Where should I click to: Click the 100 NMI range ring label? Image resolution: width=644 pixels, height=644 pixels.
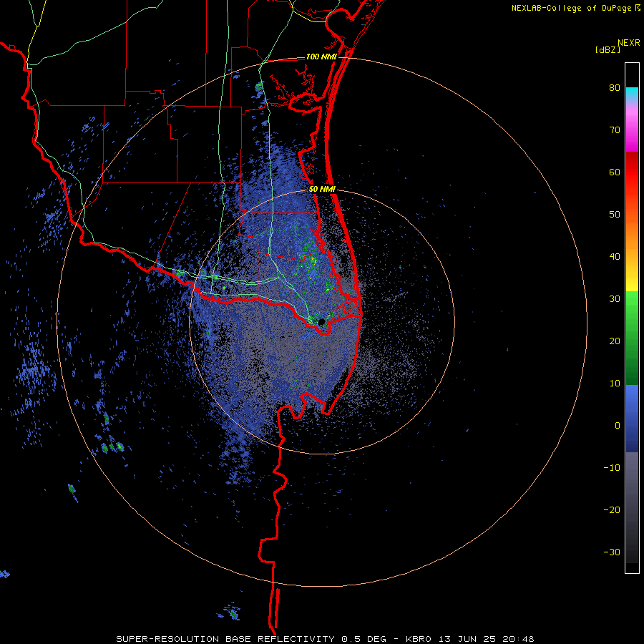(x=321, y=57)
